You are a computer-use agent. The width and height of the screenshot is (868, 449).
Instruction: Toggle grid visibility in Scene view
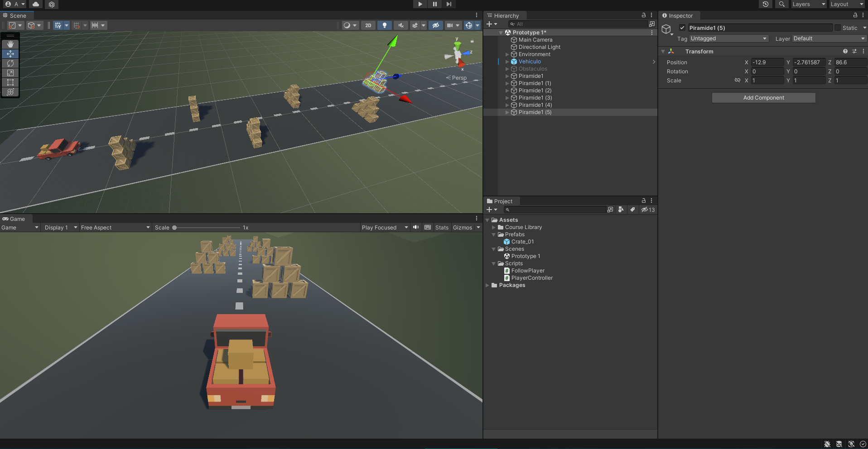click(58, 25)
